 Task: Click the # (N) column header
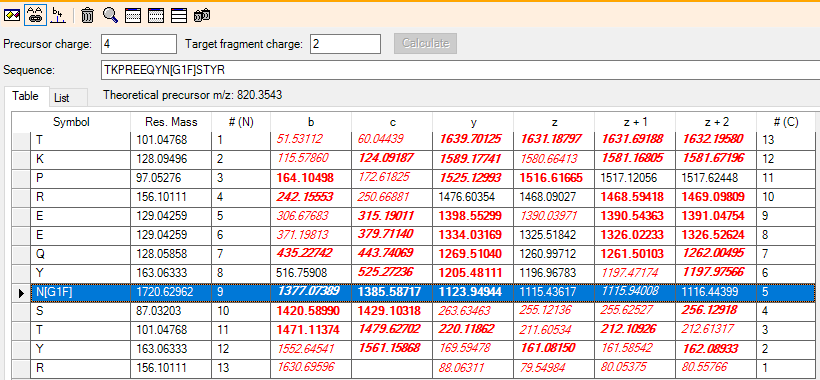click(241, 122)
